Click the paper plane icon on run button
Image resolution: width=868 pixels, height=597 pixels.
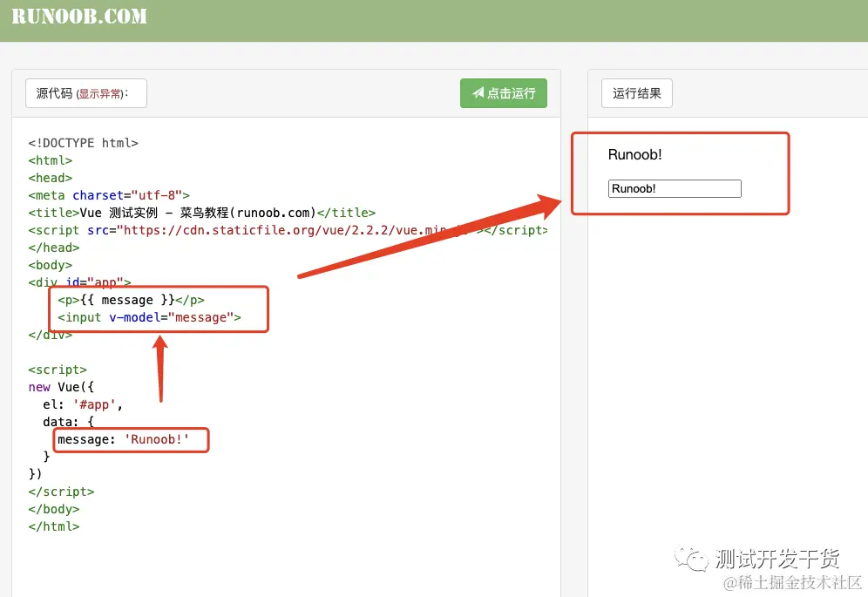(478, 92)
